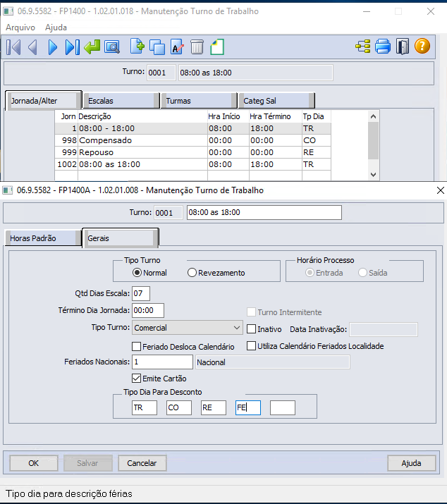
Task: Click the CO discount day type field
Action: tap(179, 407)
